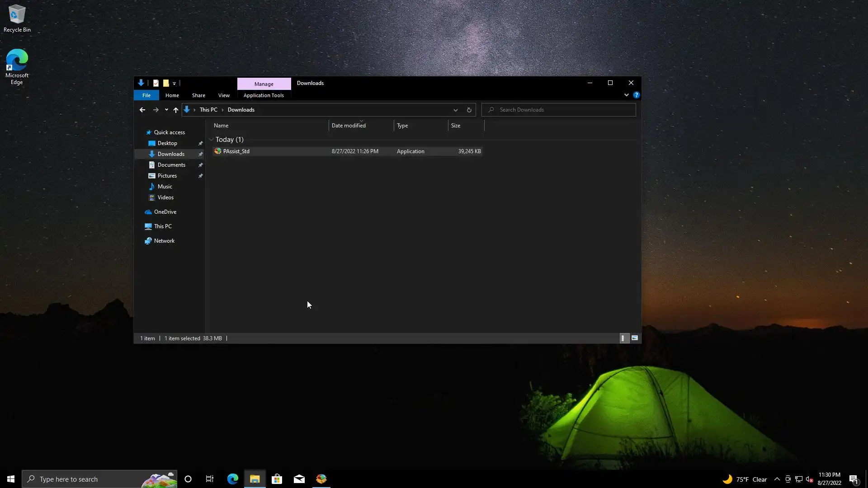Open the Recent locations dropdown arrow
Image resolution: width=868 pixels, height=488 pixels.
166,110
